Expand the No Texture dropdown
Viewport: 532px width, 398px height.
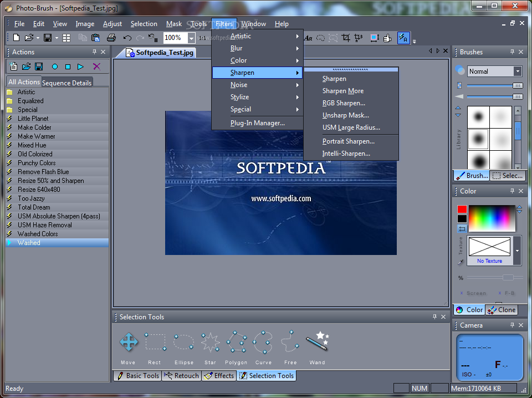(x=518, y=250)
